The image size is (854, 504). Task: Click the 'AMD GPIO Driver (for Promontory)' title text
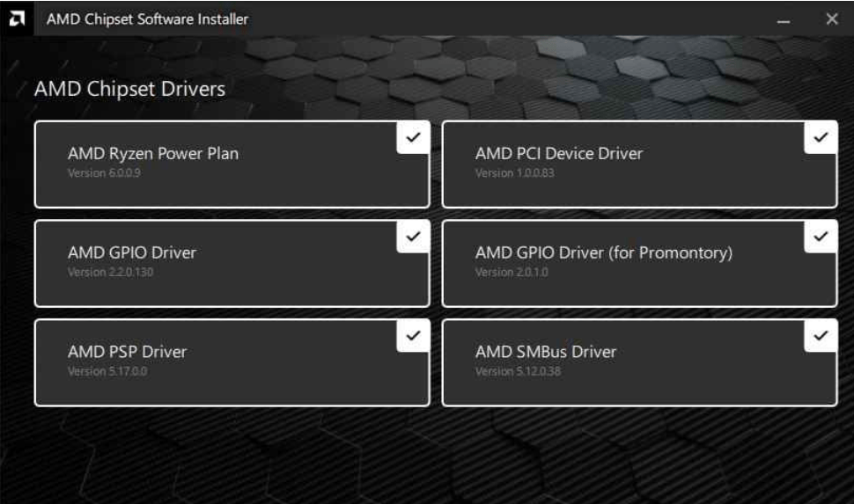[603, 252]
